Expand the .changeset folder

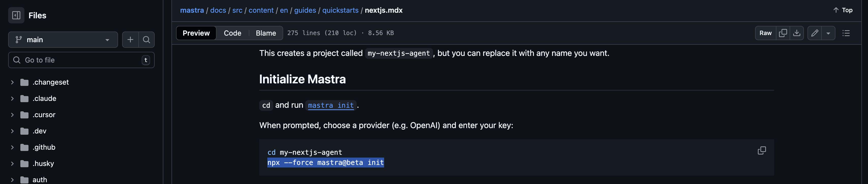coord(12,82)
